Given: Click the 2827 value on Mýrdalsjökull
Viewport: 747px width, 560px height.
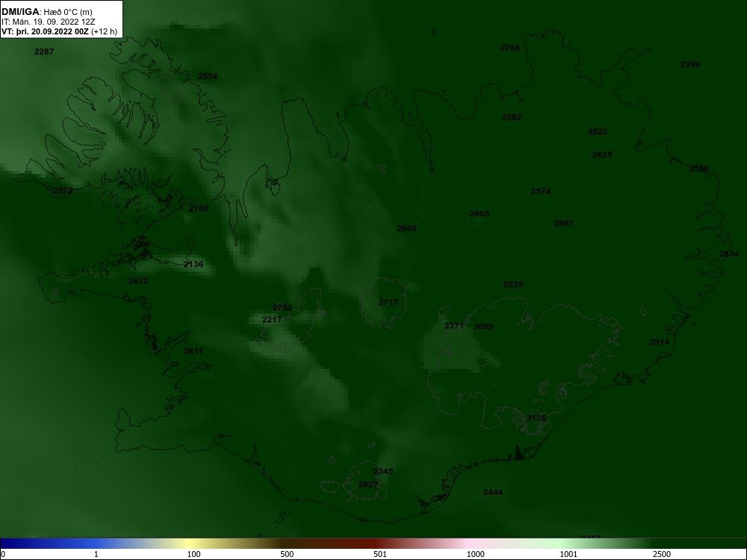Looking at the screenshot, I should [368, 485].
